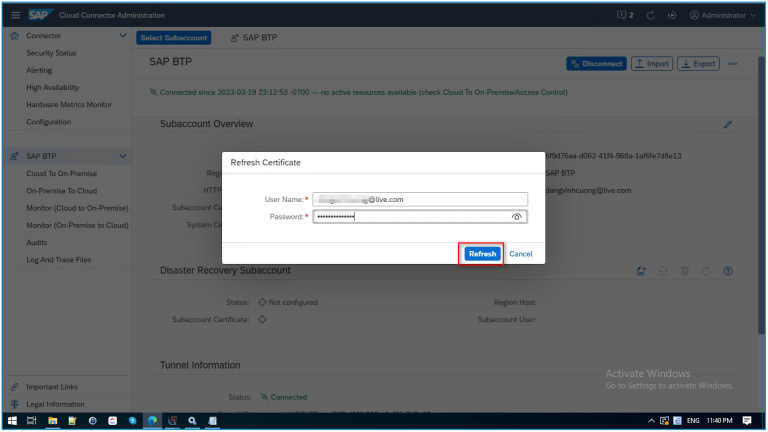Click the 11:40 PM taskbar clock

(719, 421)
